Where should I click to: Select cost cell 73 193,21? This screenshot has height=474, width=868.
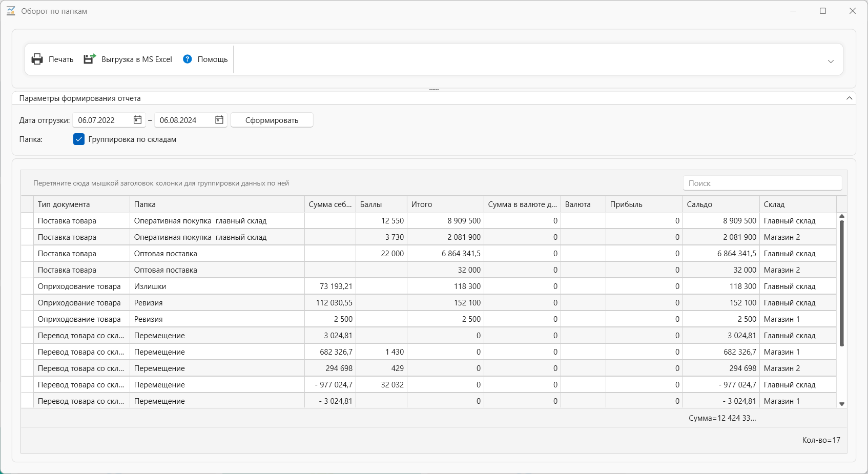[330, 286]
